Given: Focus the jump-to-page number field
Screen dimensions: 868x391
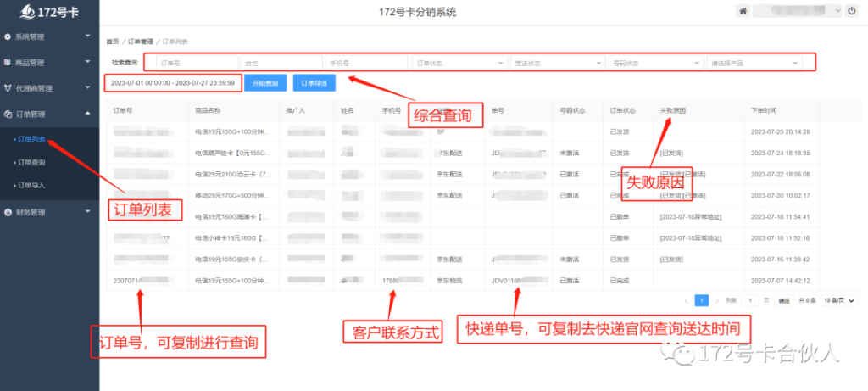Looking at the screenshot, I should click(x=750, y=301).
